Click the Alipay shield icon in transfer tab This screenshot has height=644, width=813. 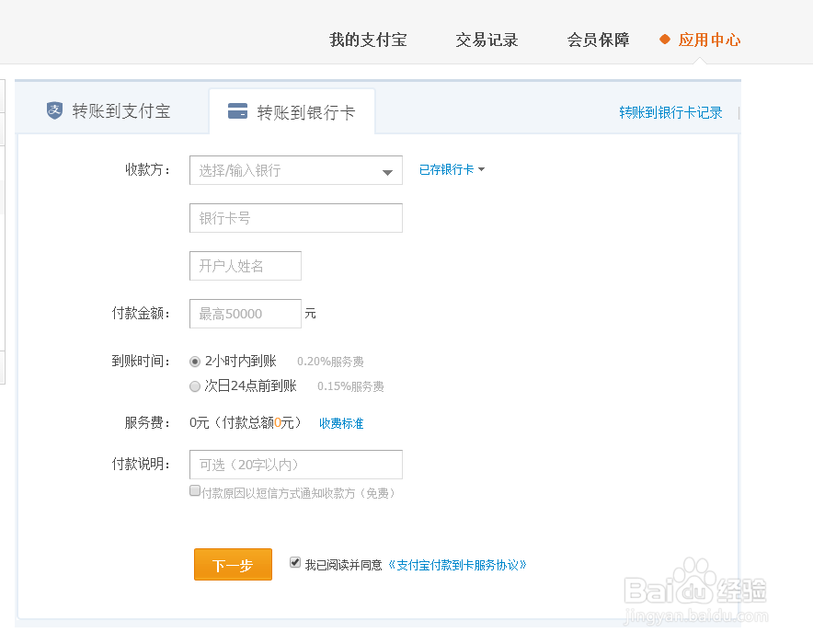[x=54, y=110]
